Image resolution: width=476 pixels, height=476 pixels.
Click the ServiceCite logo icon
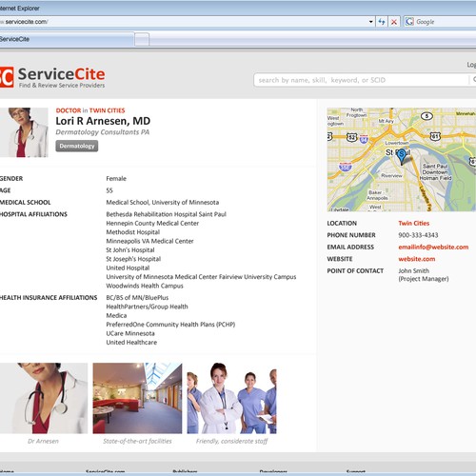tap(7, 76)
